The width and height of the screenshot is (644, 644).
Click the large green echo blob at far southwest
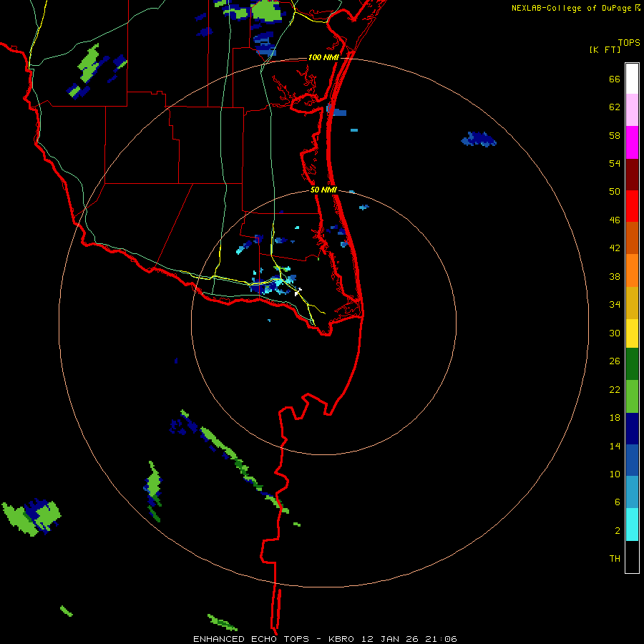(x=31, y=517)
